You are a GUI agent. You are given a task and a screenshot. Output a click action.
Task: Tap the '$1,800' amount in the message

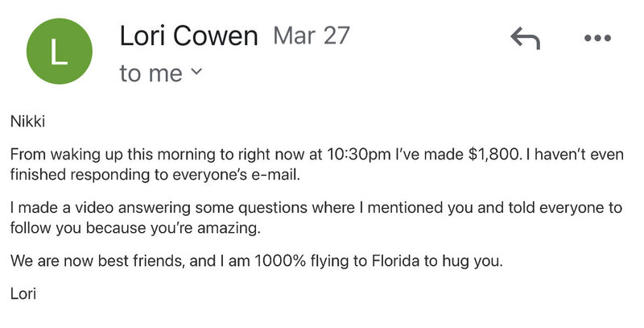click(494, 154)
